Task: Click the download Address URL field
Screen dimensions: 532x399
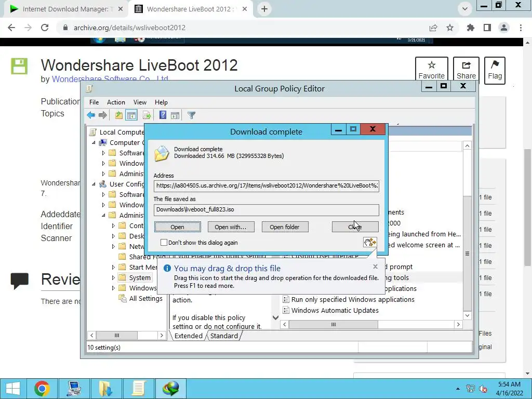Action: point(266,185)
